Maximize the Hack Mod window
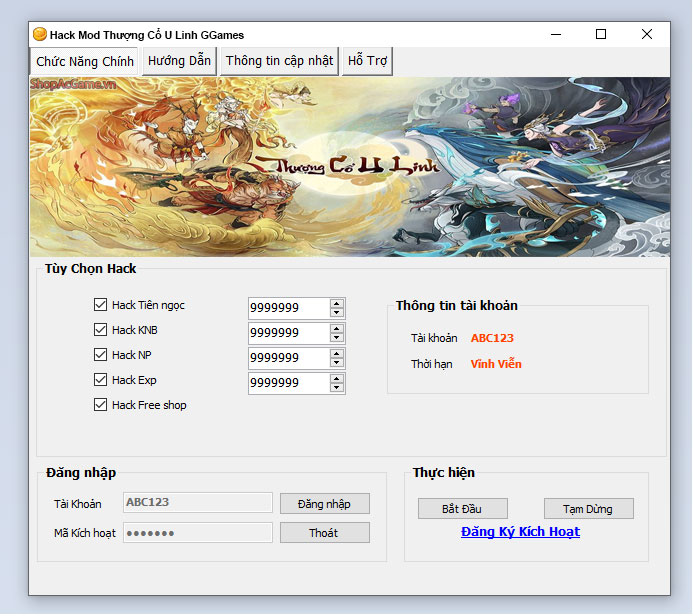This screenshot has width=693, height=616. 601,34
